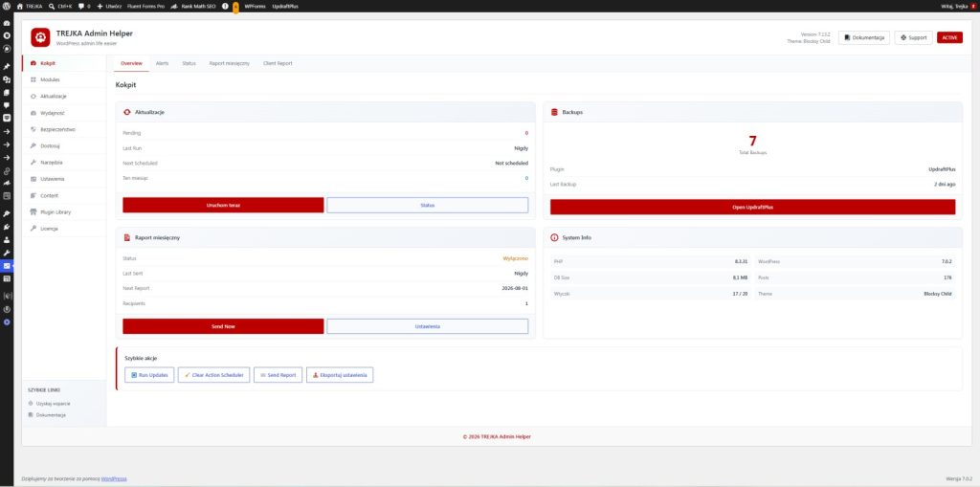Open the Ctrl+K search in admin bar

[60, 6]
